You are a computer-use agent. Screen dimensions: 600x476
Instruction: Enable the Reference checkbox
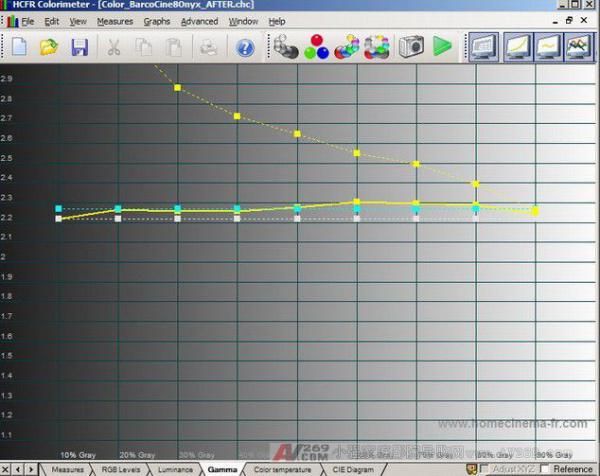click(x=545, y=468)
